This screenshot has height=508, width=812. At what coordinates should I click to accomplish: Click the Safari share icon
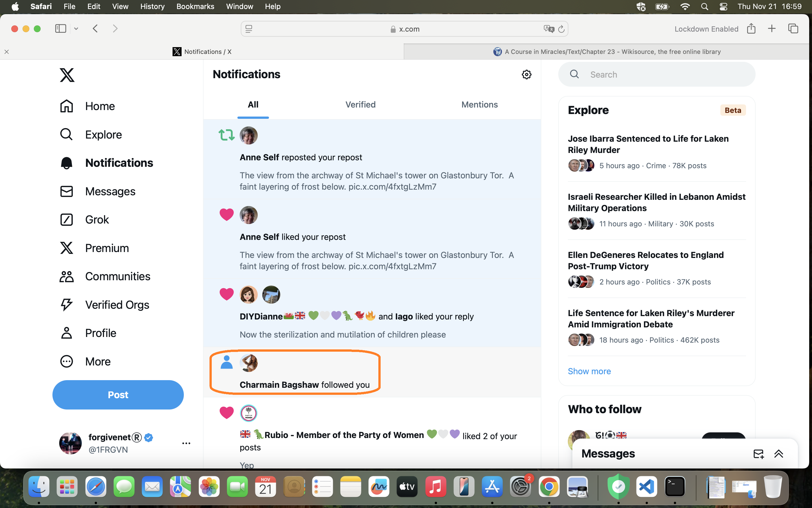751,29
